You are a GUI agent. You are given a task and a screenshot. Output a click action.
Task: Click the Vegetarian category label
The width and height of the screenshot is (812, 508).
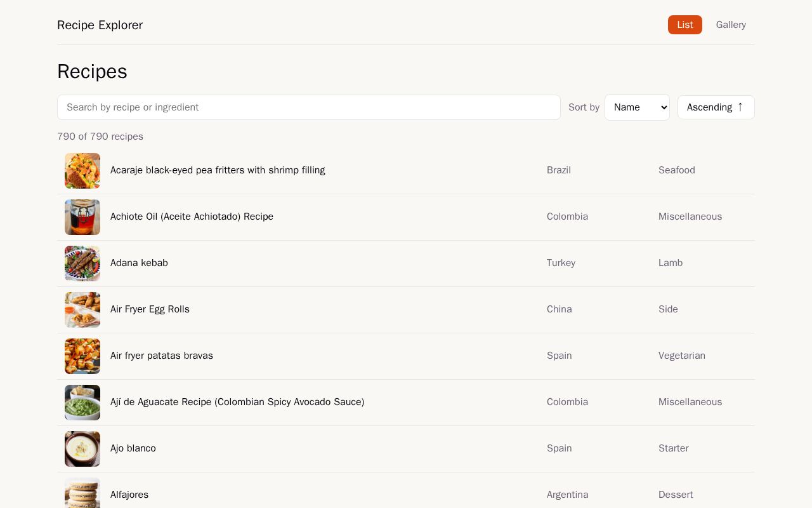(682, 356)
